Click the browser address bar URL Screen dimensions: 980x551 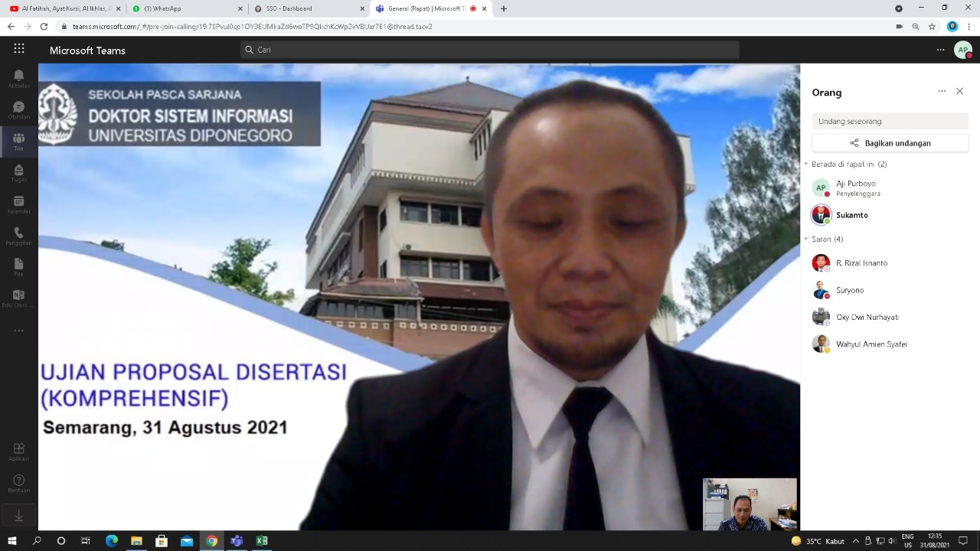(252, 26)
